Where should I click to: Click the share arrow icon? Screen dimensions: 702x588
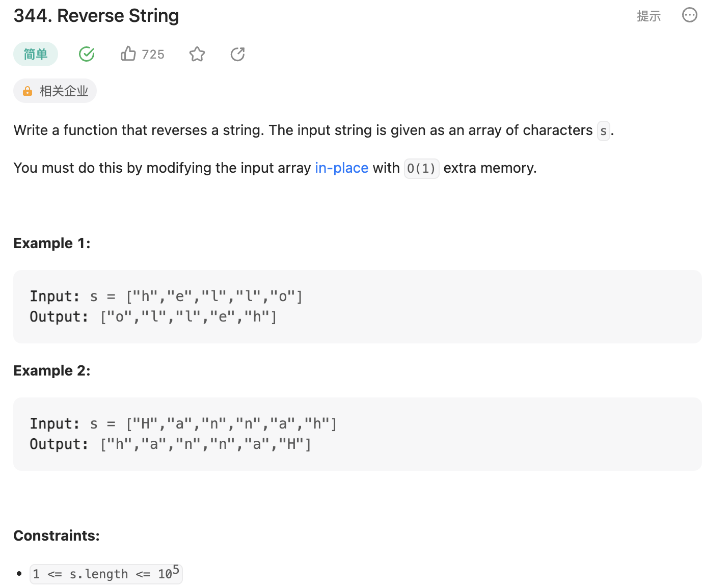[x=237, y=54]
